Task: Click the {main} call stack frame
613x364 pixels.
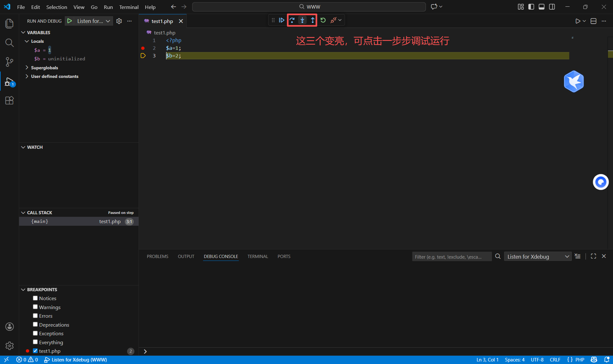Action: tap(40, 221)
